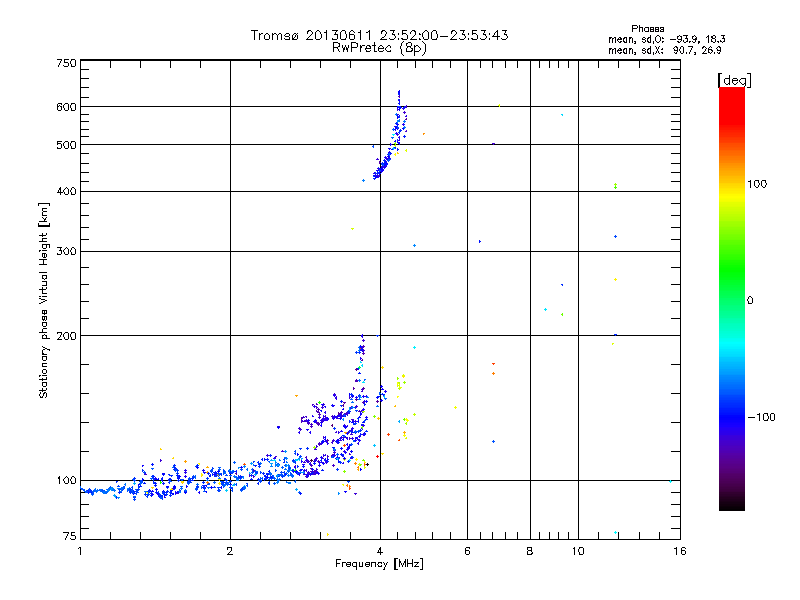800x600 pixels.
Task: Click the black bottom of the colorbar
Action: point(732,503)
